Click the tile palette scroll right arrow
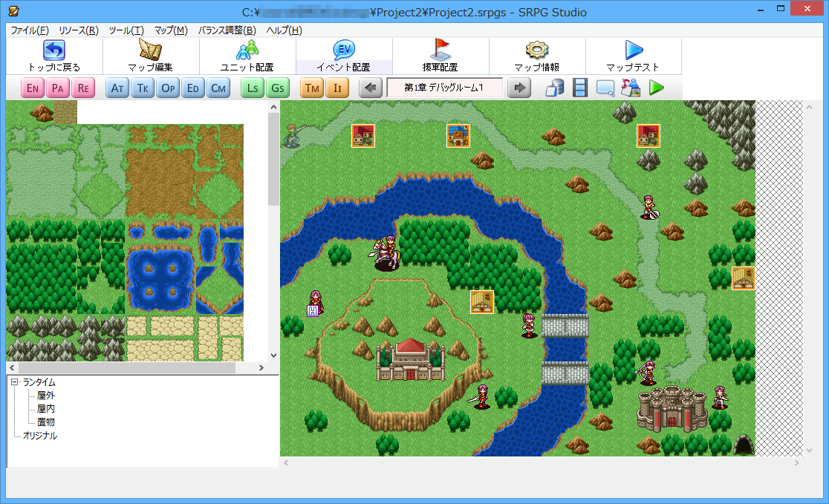Screen dimensions: 829x504 tap(261, 367)
